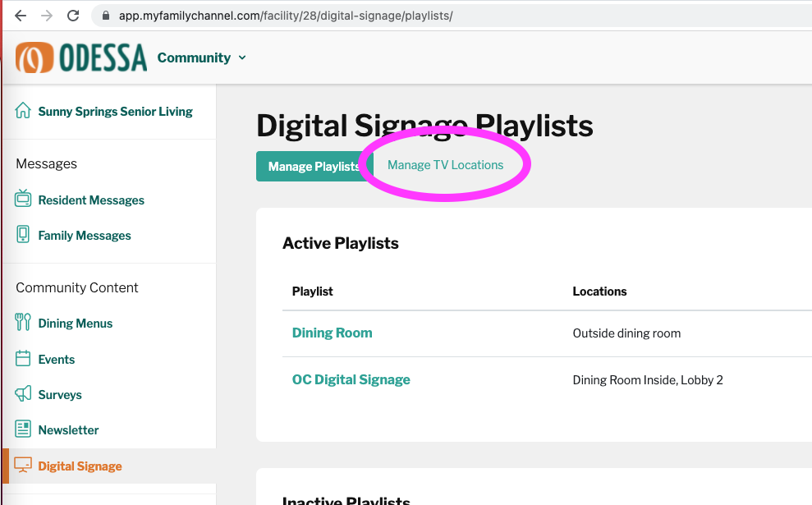Viewport: 812px width, 505px height.
Task: Select the Manage Playlists tab
Action: pyautogui.click(x=314, y=166)
